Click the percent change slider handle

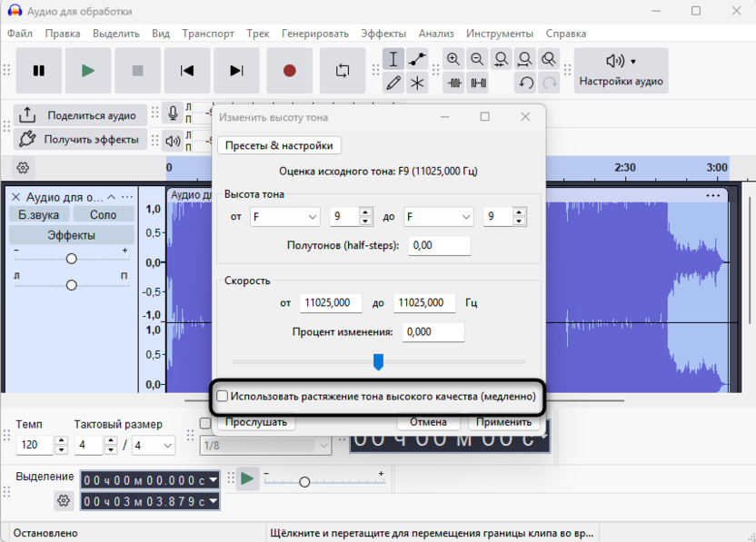coord(378,362)
